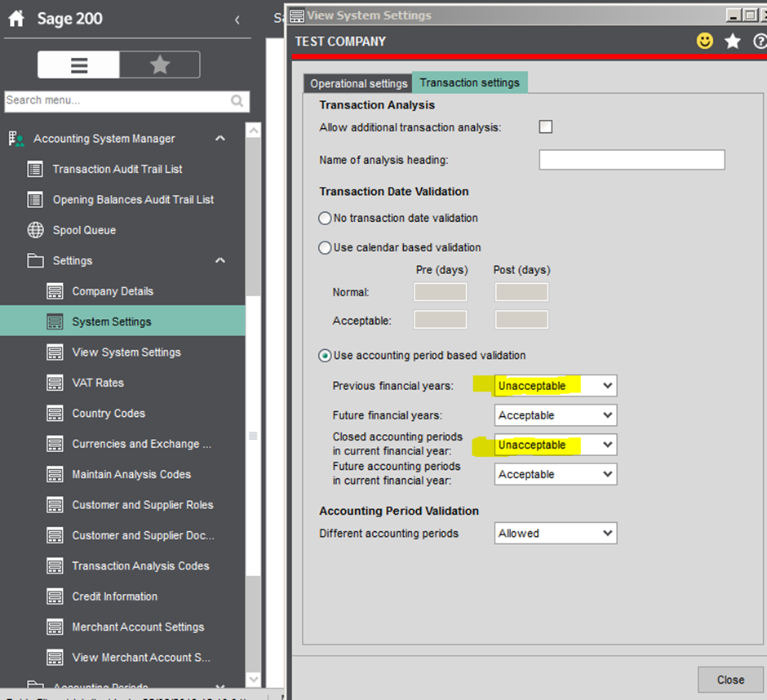Open Country Codes

click(x=109, y=414)
